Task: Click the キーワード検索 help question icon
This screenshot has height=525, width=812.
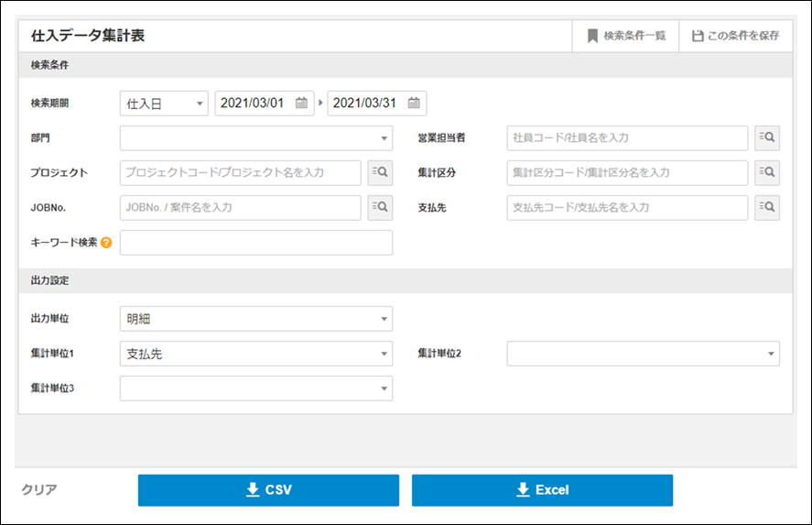Action: pyautogui.click(x=106, y=243)
